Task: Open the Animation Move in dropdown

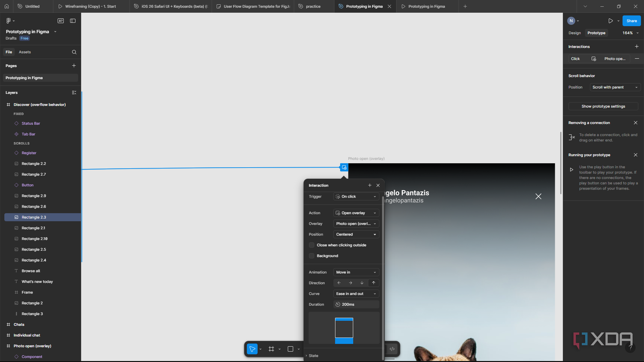Action: click(x=356, y=272)
